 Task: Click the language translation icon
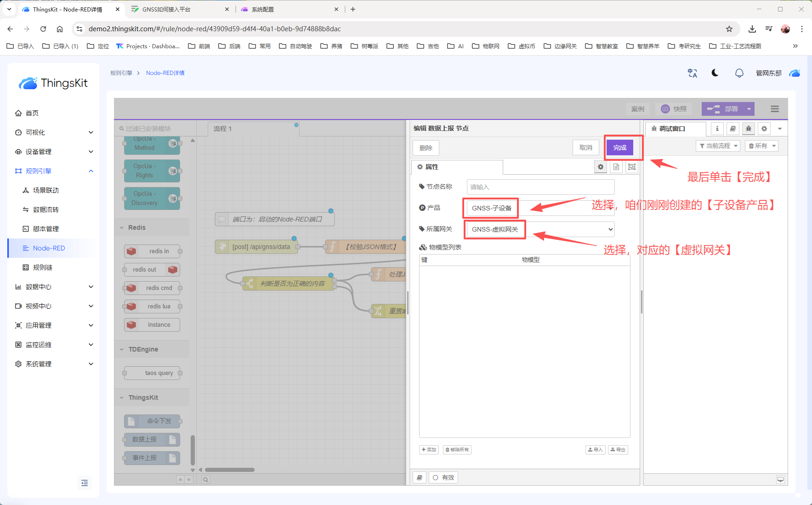tap(692, 73)
